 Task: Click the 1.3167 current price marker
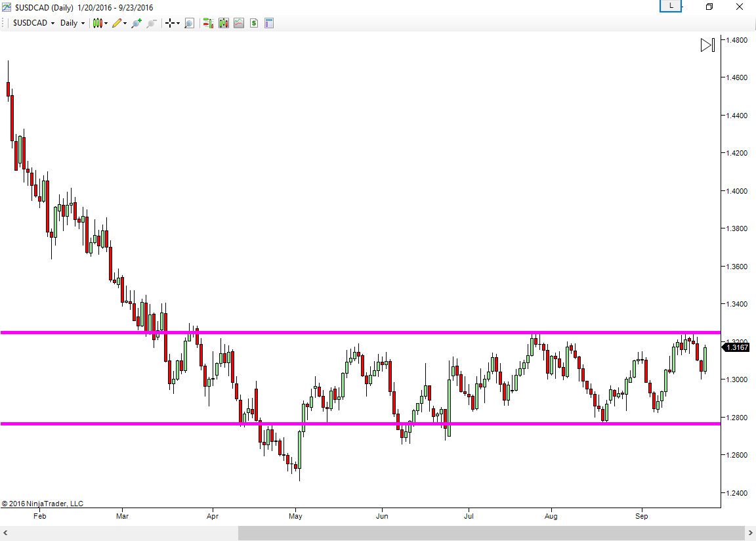pyautogui.click(x=736, y=347)
